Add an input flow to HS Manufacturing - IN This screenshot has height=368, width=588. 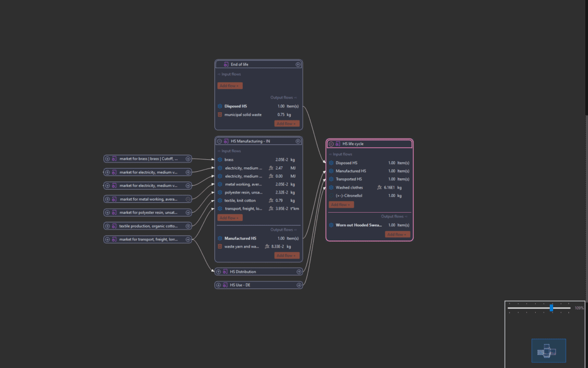(230, 218)
